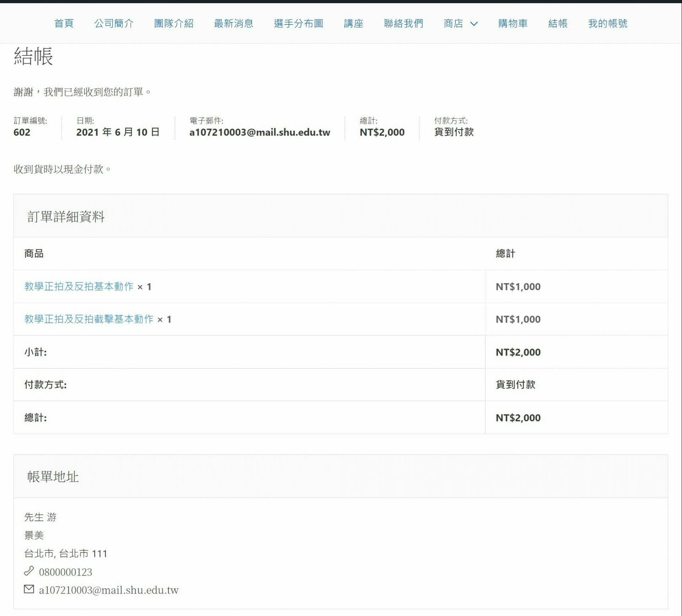Viewport: 682px width, 616px height.
Task: Open the 選手分布圖 page
Action: pyautogui.click(x=298, y=23)
